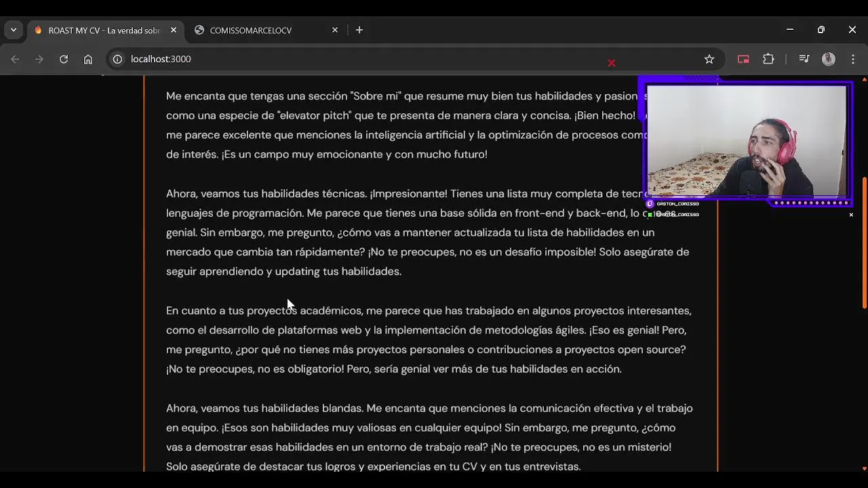Open the Extensions puzzle icon

tap(768, 59)
